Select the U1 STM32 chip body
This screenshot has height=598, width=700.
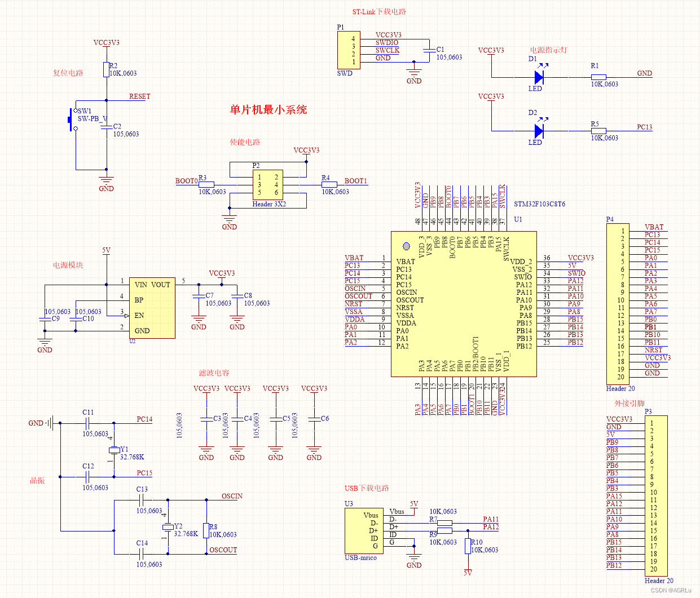(x=464, y=303)
